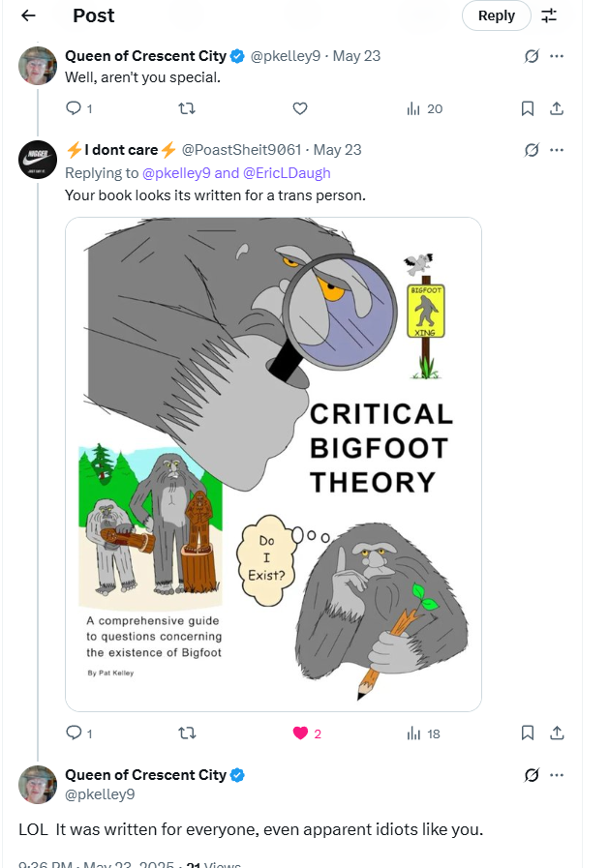
Task: Open the Critical Bigfoot Theory image
Action: click(273, 464)
